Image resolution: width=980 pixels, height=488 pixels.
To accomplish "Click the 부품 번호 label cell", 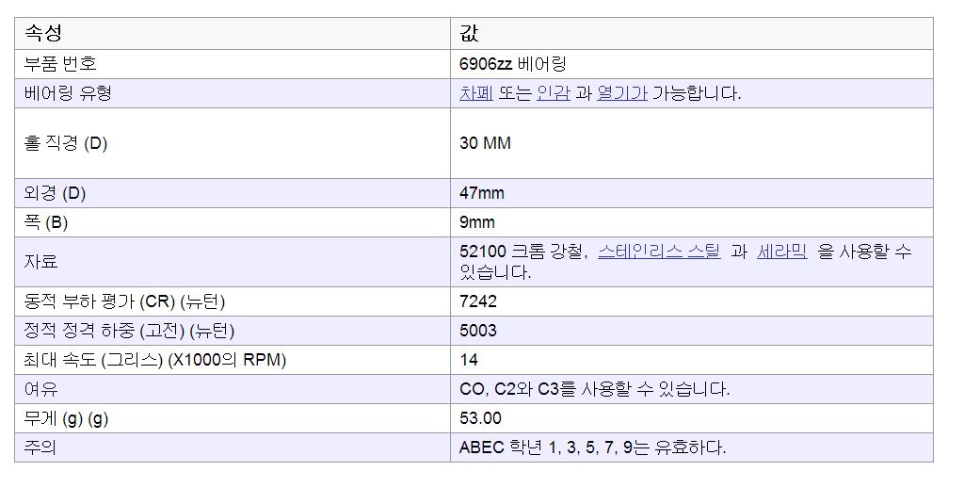I will (233, 64).
